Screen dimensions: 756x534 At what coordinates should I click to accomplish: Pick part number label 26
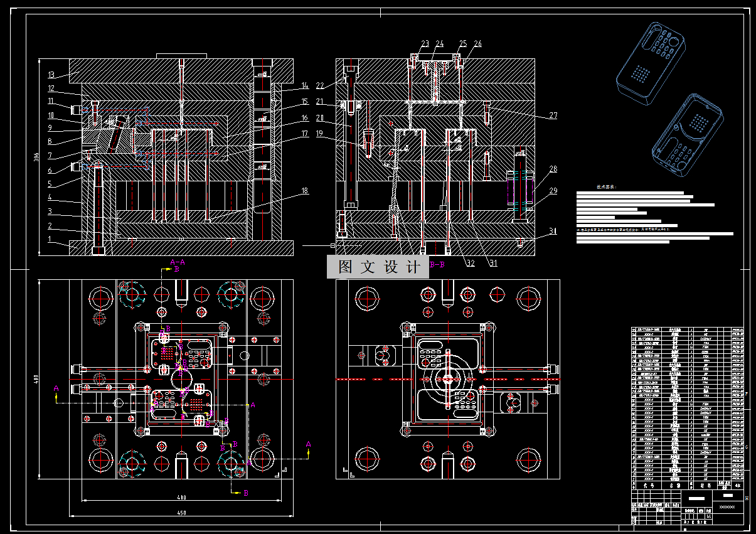(x=478, y=44)
